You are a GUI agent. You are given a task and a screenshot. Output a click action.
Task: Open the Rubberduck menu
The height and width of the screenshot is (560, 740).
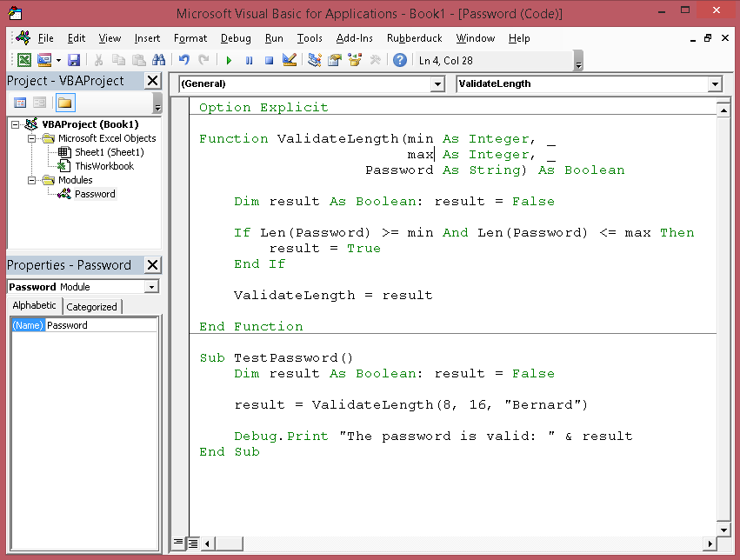click(x=415, y=38)
